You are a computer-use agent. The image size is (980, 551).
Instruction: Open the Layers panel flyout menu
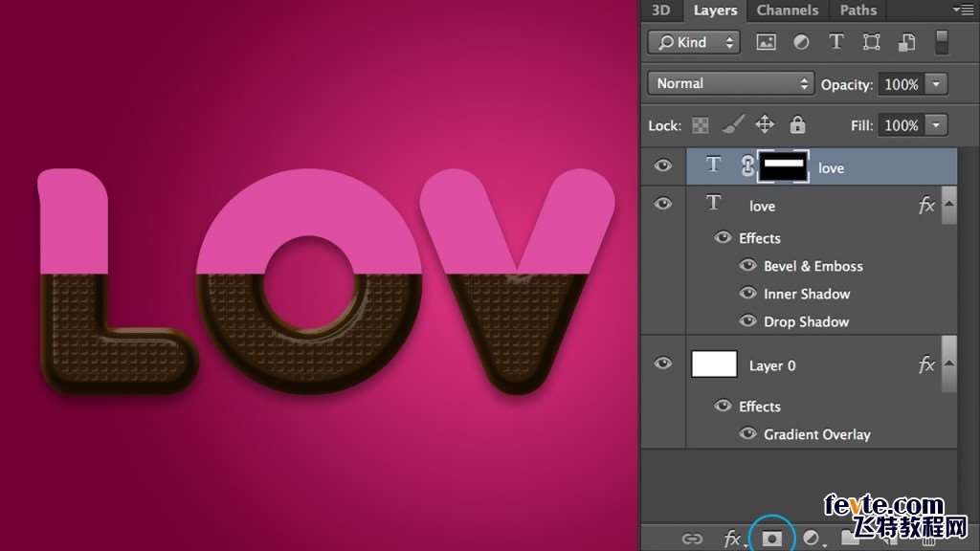(963, 10)
